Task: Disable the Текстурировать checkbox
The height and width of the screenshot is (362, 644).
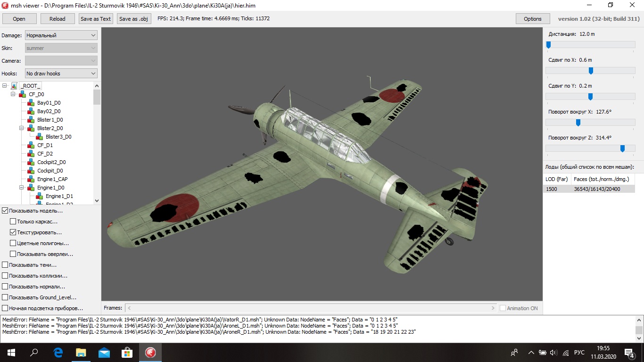Action: [x=13, y=232]
